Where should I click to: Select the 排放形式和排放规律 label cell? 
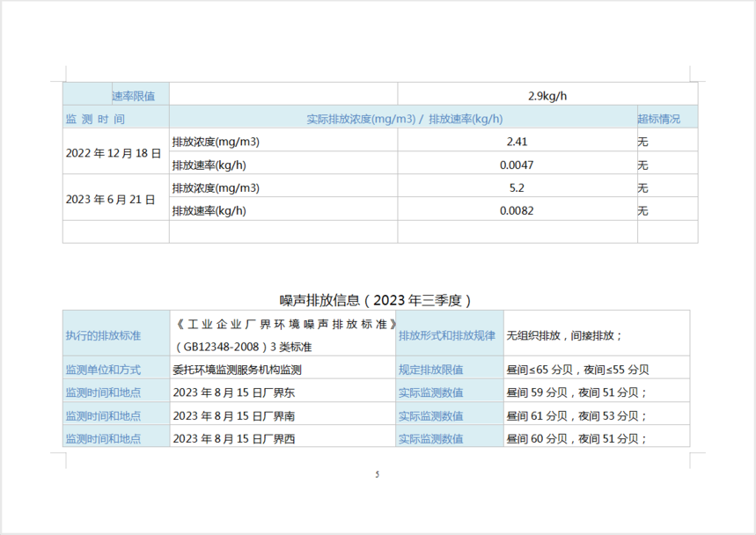click(447, 335)
